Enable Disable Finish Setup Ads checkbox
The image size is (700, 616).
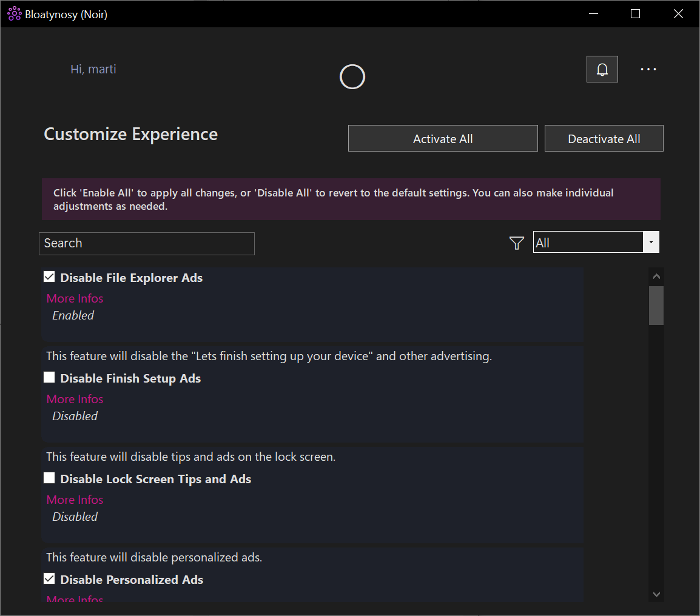50,378
